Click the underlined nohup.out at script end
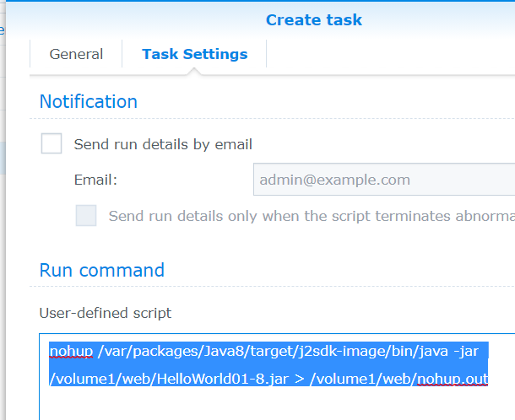This screenshot has width=515, height=420. [x=453, y=379]
